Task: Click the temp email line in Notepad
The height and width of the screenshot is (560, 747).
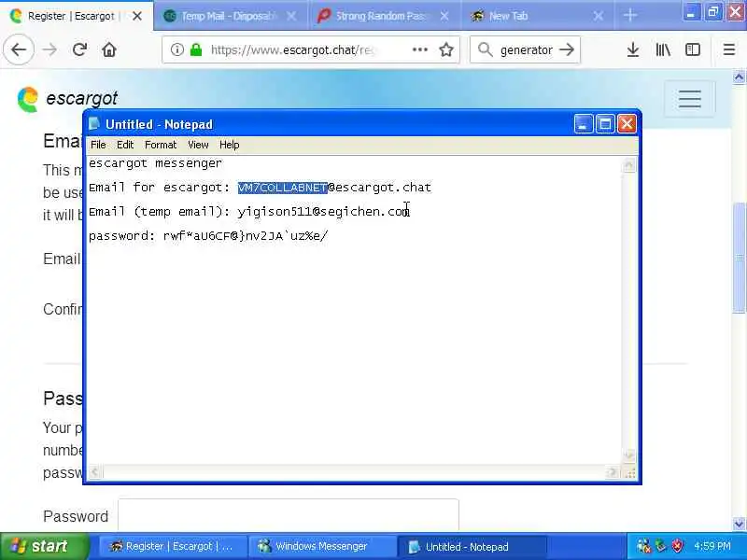Action: point(249,212)
